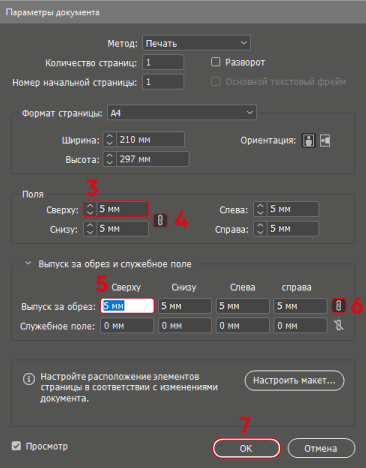Click the Слева margin stepper
This screenshot has width=366, height=468.
pos(260,209)
